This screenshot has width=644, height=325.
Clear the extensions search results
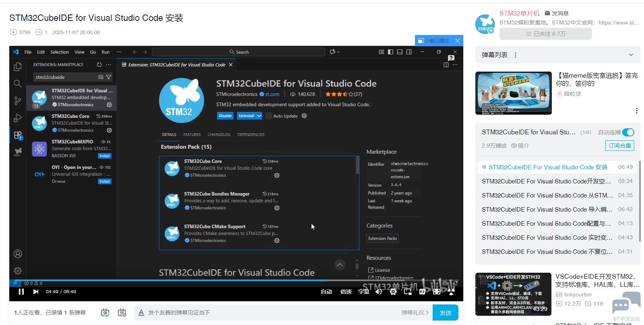[101, 77]
